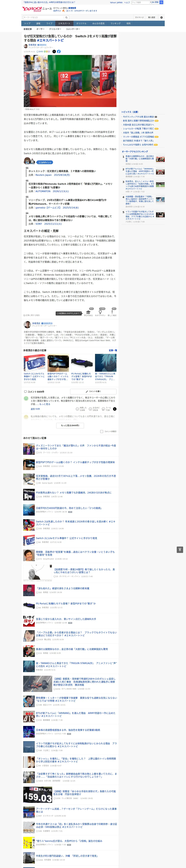The image size is (186, 868).
Task: Switch to the ライブ tab
Action: click(x=49, y=23)
